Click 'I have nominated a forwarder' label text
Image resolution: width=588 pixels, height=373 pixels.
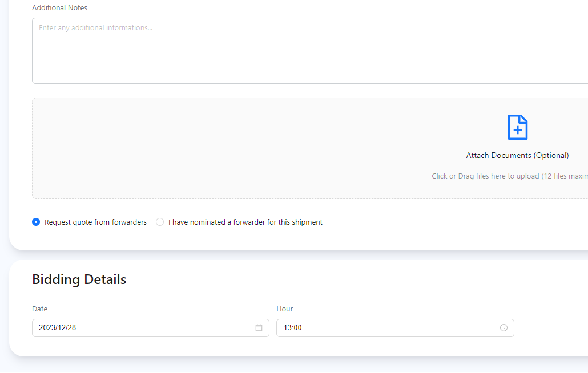tap(245, 222)
